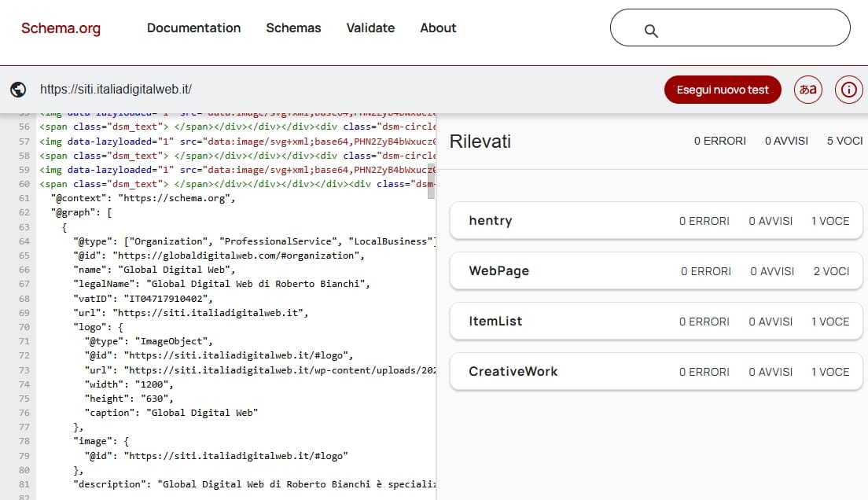Open the Schemas menu item
Screen dimensions: 868x500
293,28
